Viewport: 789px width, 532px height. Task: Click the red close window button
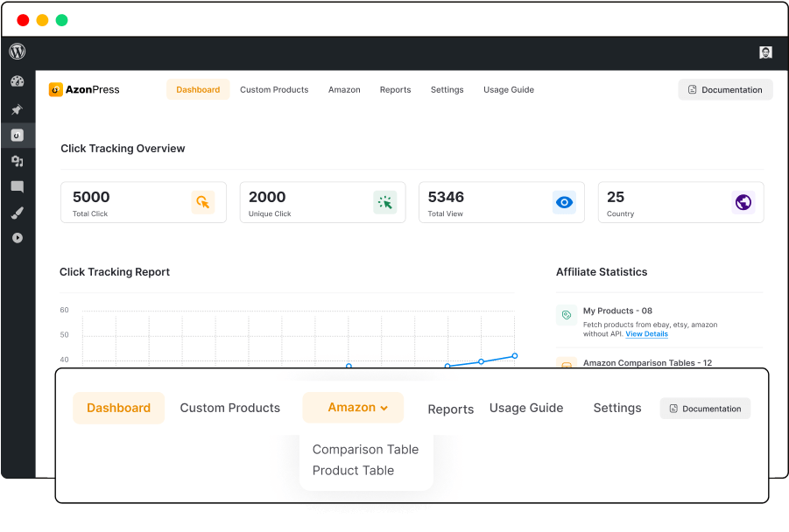[23, 20]
